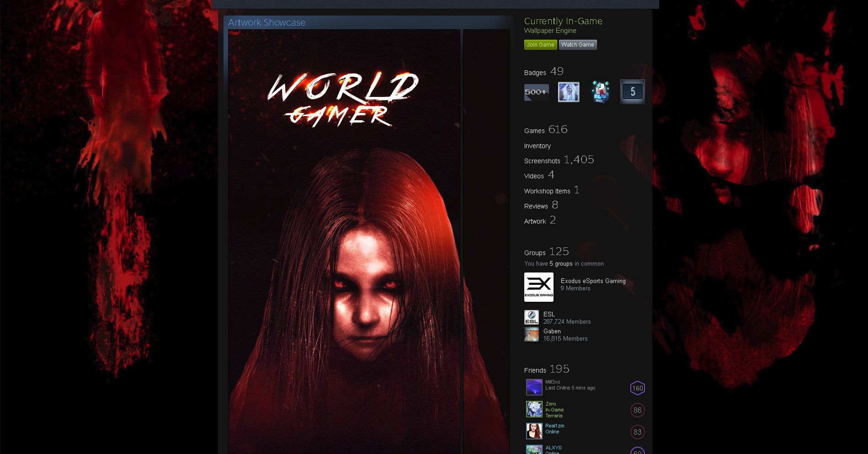Screen dimensions: 868x454
Task: Open the Games 616 library link
Action: tap(546, 130)
